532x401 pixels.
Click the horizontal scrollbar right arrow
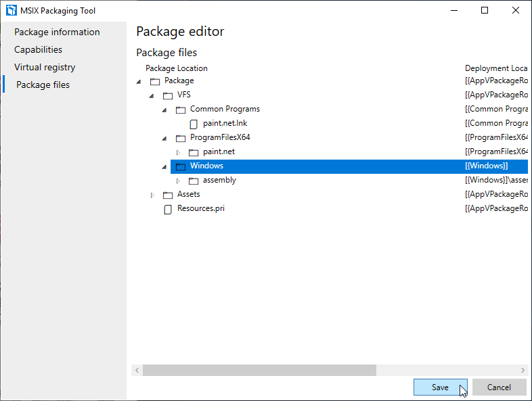point(523,371)
